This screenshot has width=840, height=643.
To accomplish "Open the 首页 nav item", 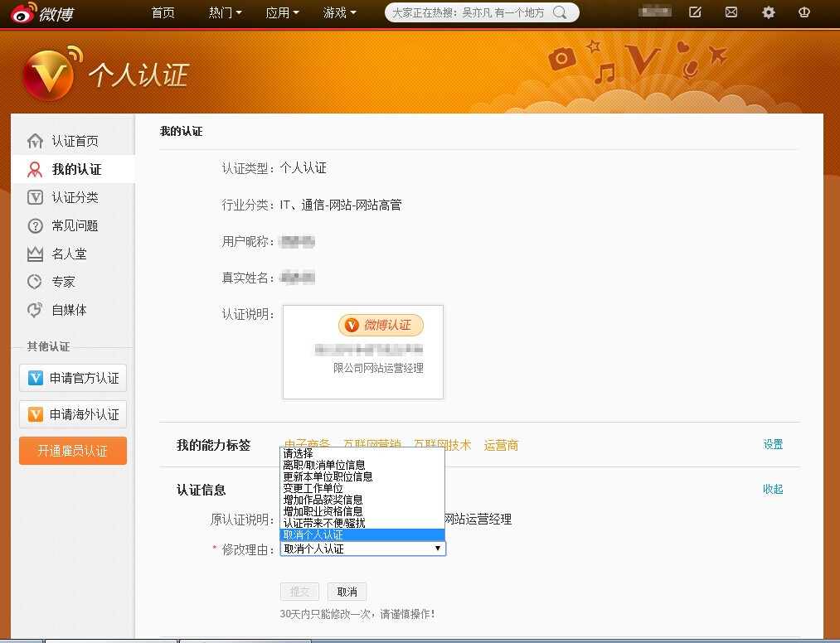I will (x=163, y=12).
